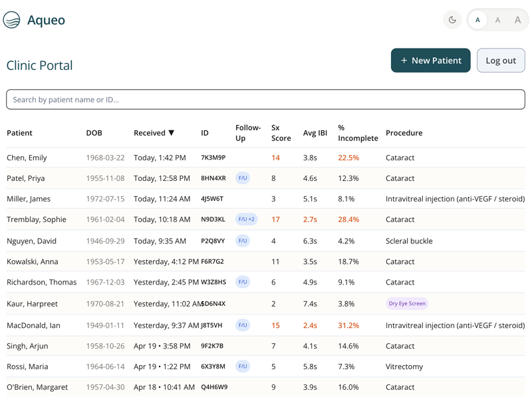This screenshot has width=532, height=399.
Task: Click the F/U badge for Rossi, Maria
Action: [243, 366]
